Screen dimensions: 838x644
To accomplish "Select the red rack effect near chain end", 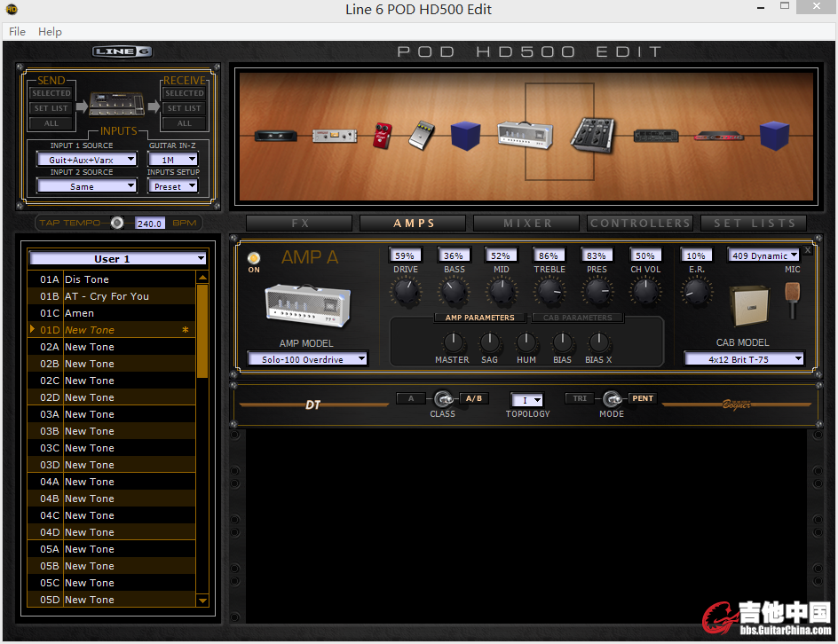I will coord(719,136).
